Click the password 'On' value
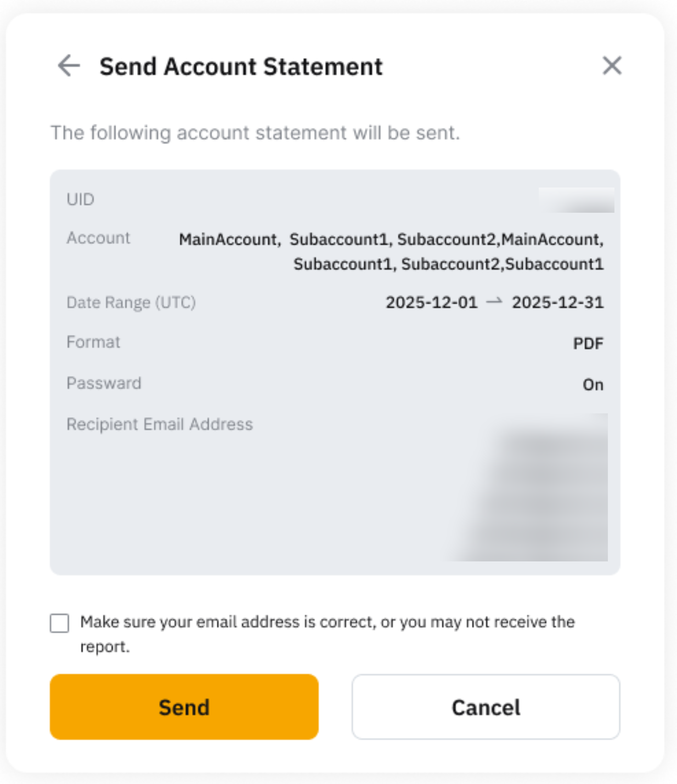Viewport: 677px width, 784px height. [593, 385]
